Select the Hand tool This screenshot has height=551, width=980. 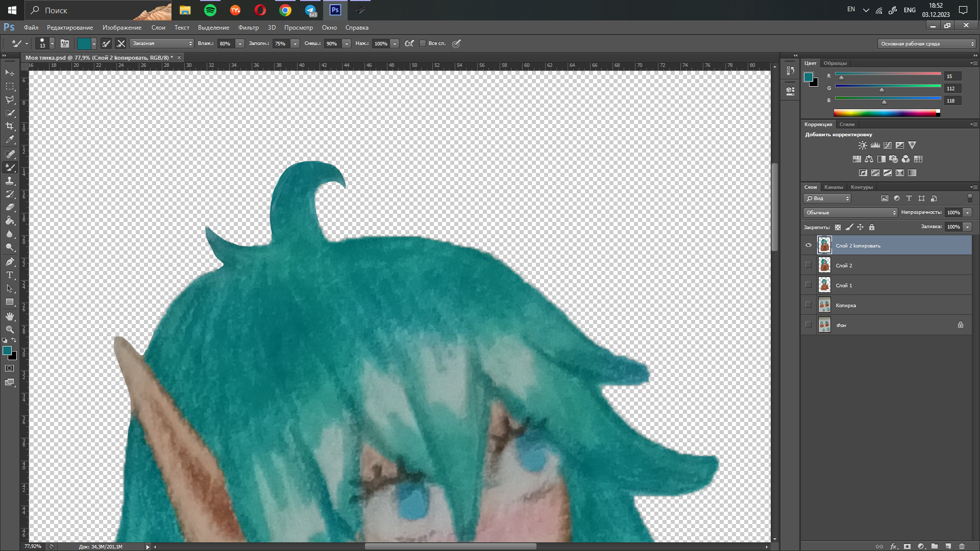pos(10,316)
